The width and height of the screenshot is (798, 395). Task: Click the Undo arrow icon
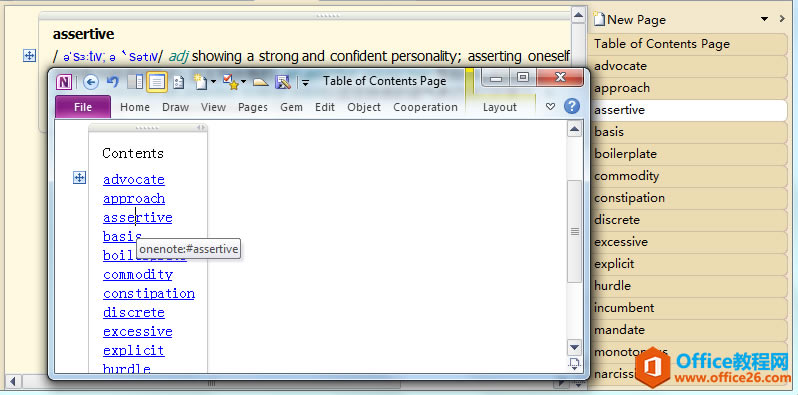tap(112, 81)
